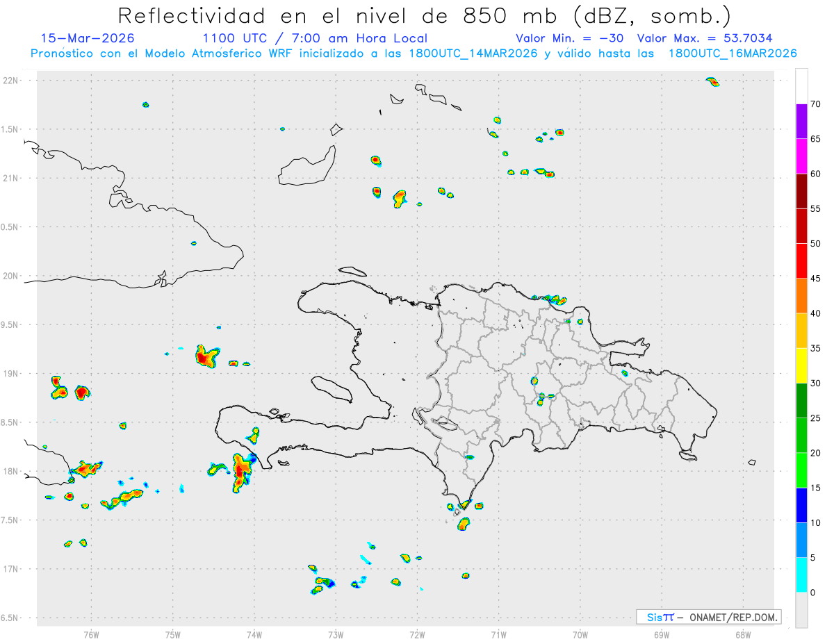Viewport: 834px width, 644px height.
Task: Click the '22N' latitude axis label
Action: click(x=11, y=81)
